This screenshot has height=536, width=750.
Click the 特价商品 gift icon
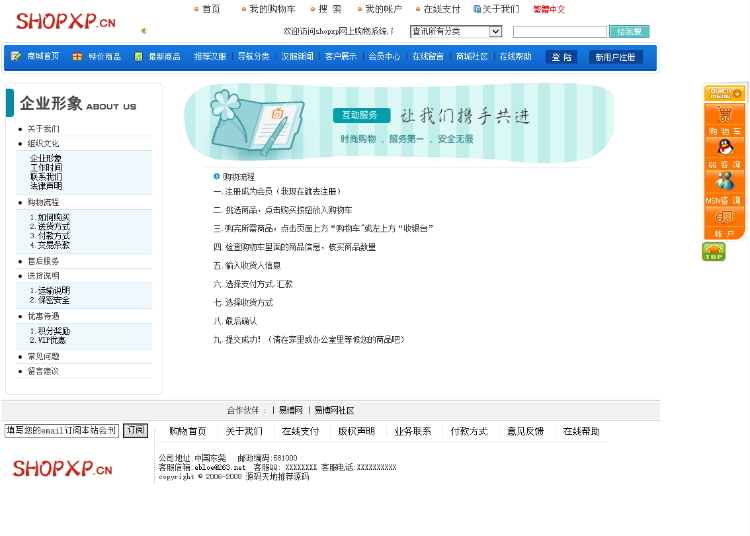pos(77,56)
